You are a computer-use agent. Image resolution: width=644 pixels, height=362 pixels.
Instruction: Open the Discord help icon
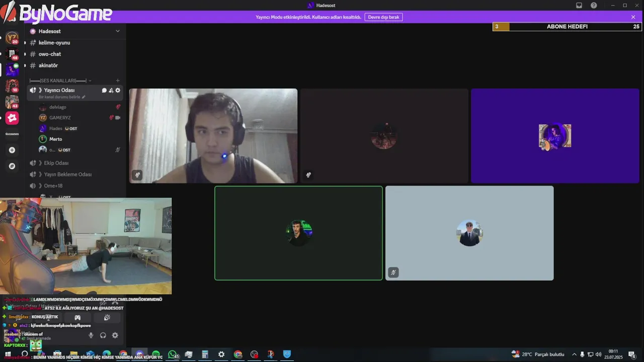[x=594, y=5]
